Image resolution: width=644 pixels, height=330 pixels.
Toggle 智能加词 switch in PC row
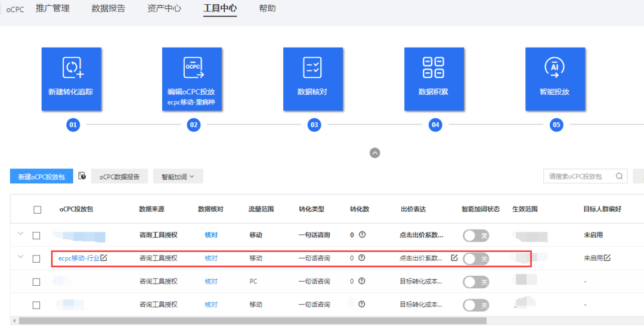[x=476, y=282]
